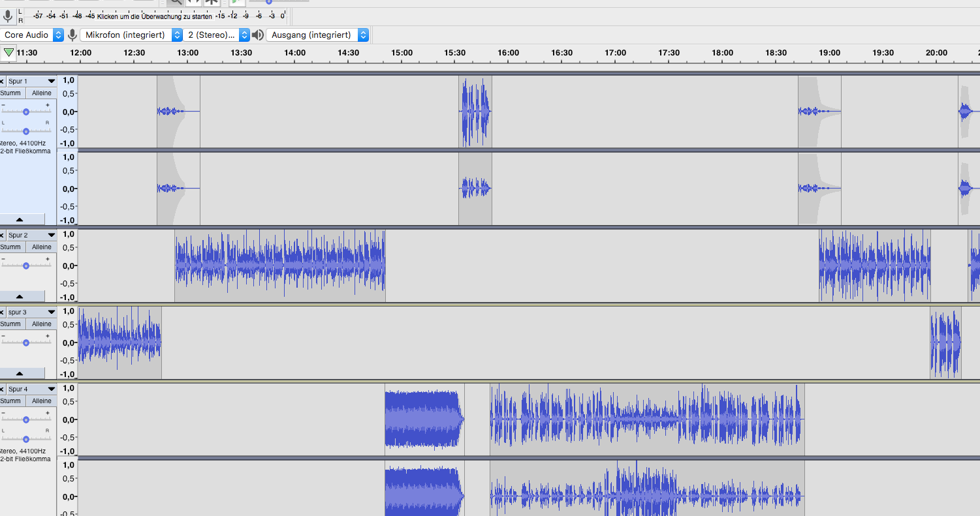This screenshot has height=516, width=980.
Task: Click 'Klicken um die Überwachung zu starten'
Action: click(154, 16)
